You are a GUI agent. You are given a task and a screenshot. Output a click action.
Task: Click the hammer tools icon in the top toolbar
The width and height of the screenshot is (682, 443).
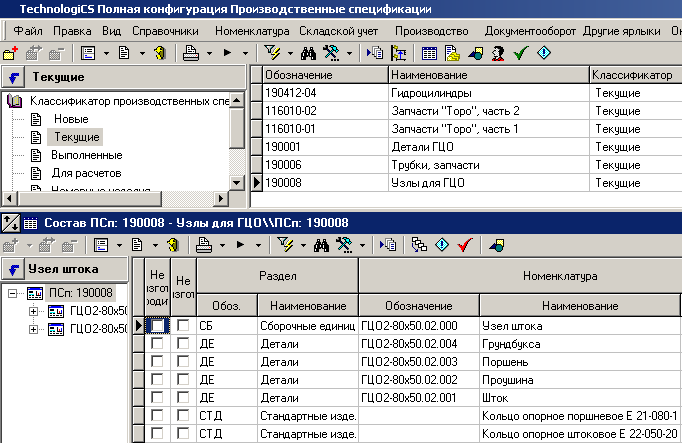coord(331,53)
